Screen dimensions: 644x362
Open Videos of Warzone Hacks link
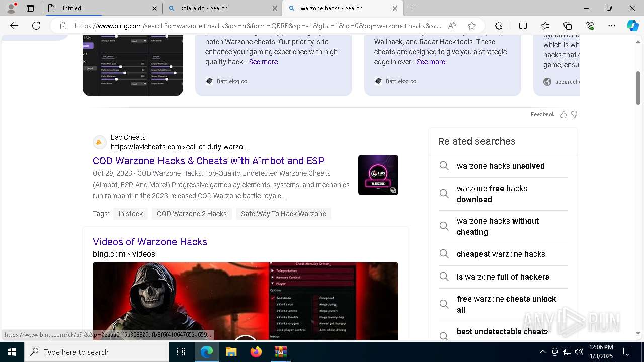pos(150,242)
